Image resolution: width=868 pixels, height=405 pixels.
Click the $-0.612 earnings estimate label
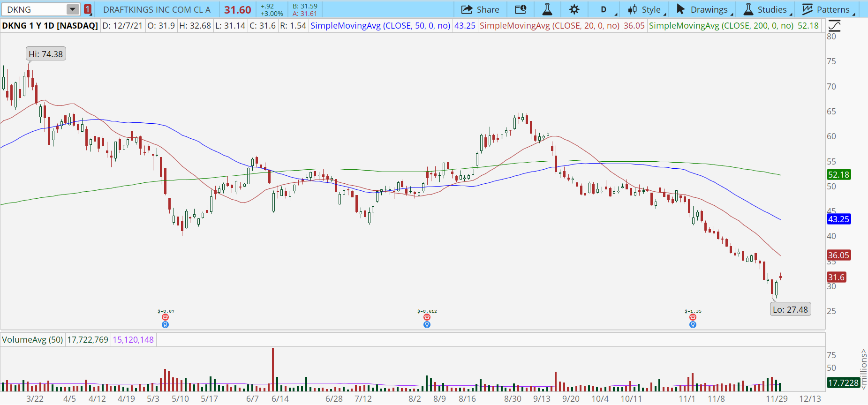coord(427,311)
